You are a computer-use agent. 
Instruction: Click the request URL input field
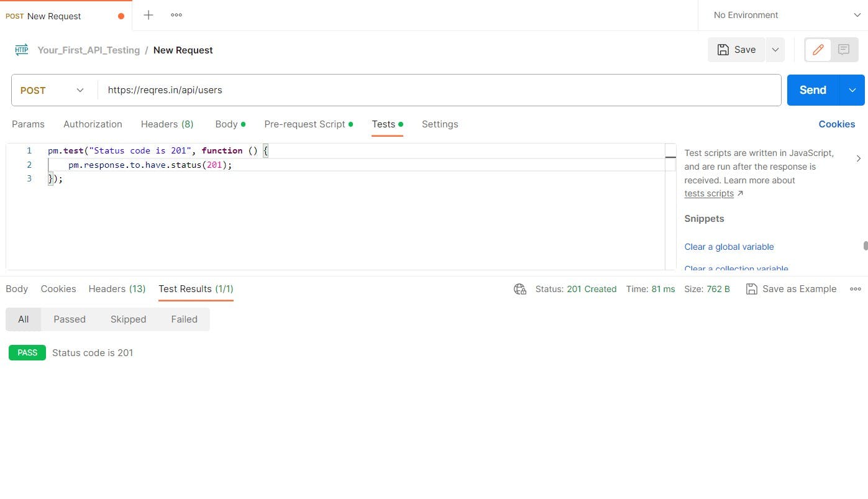[439, 90]
